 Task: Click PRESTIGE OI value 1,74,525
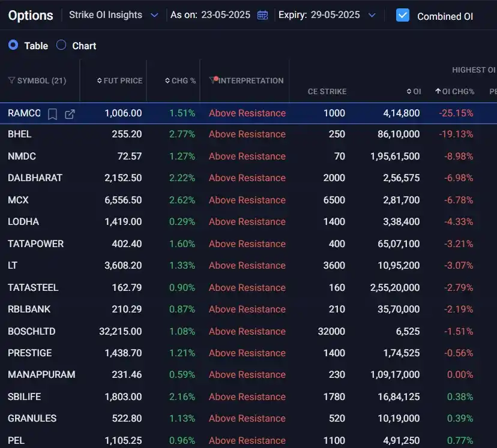click(402, 353)
